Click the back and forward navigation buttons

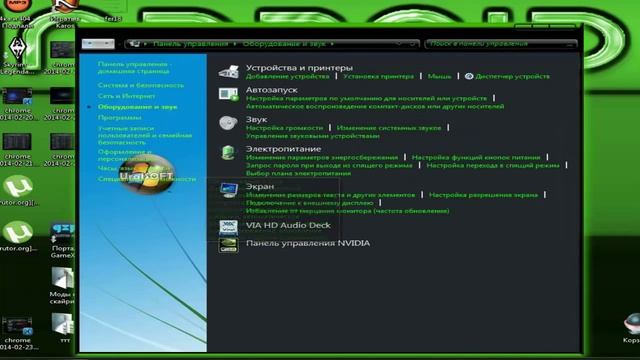[x=98, y=44]
